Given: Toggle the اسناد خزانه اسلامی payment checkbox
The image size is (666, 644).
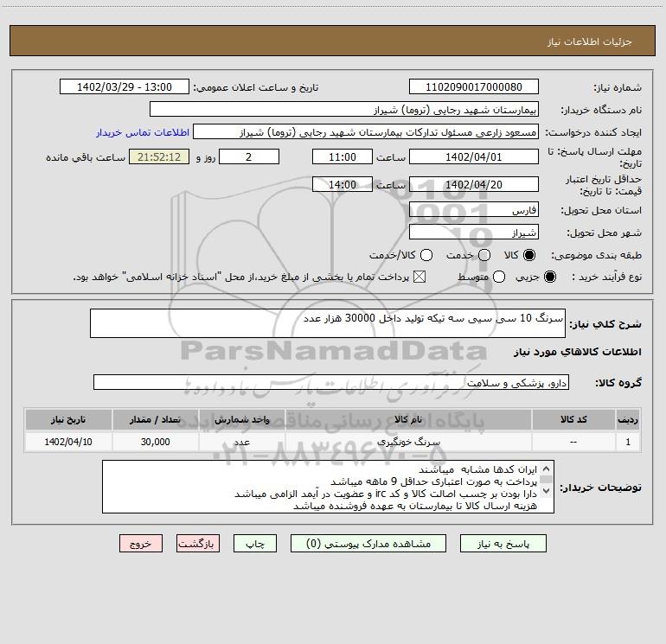Looking at the screenshot, I should [419, 277].
